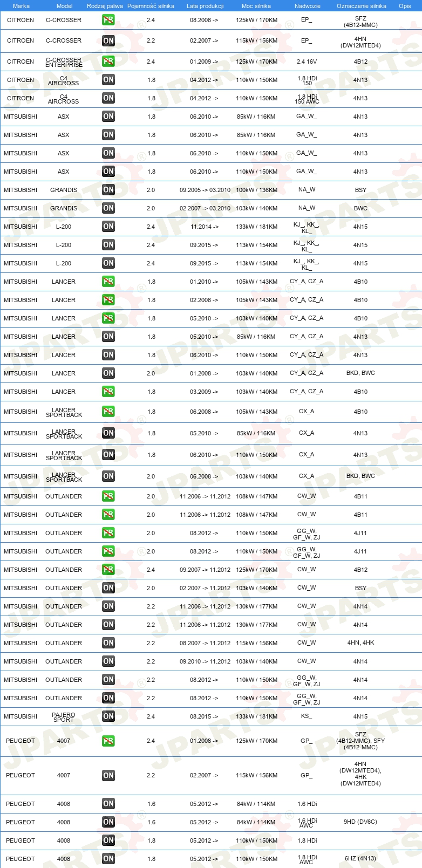
Task: Click petrol icon in Lancer 01.2010 row
Action: click(x=108, y=282)
